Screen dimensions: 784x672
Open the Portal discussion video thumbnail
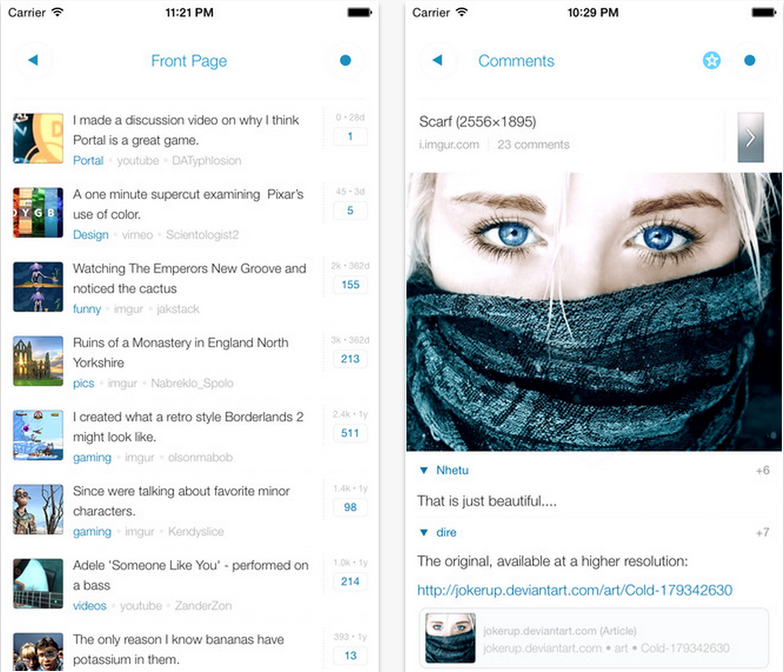(x=38, y=138)
